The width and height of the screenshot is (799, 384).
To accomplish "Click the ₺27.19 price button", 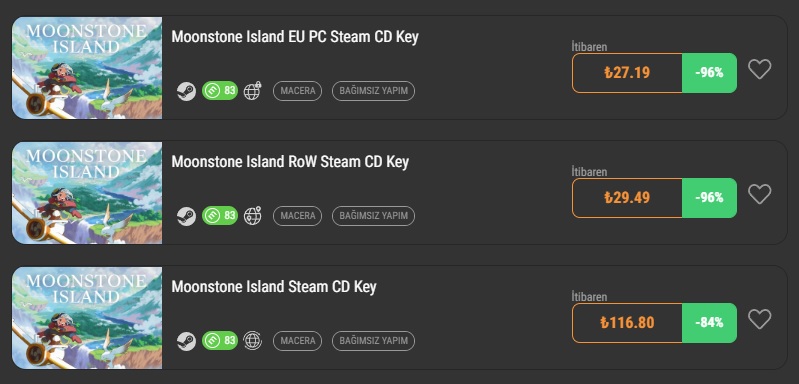I will [627, 73].
